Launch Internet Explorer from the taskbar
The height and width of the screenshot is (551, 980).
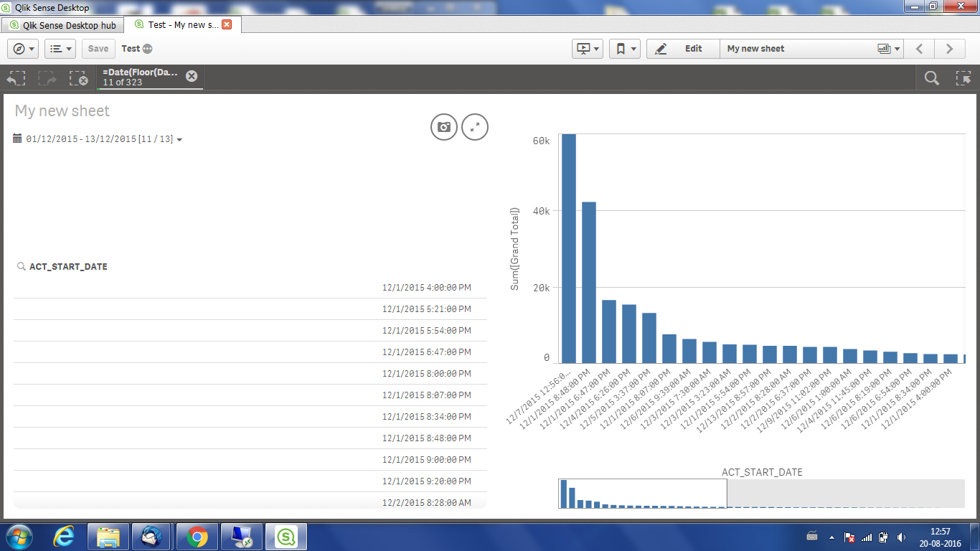point(65,537)
